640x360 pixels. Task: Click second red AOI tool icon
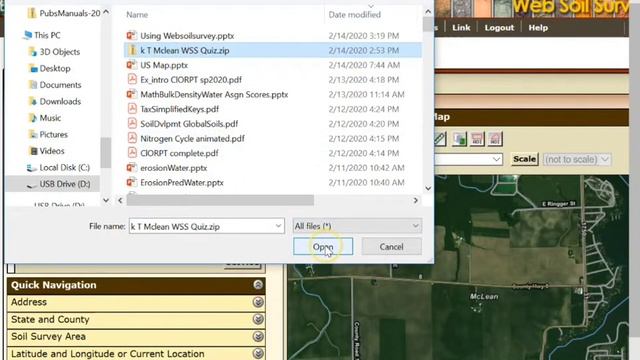click(495, 139)
